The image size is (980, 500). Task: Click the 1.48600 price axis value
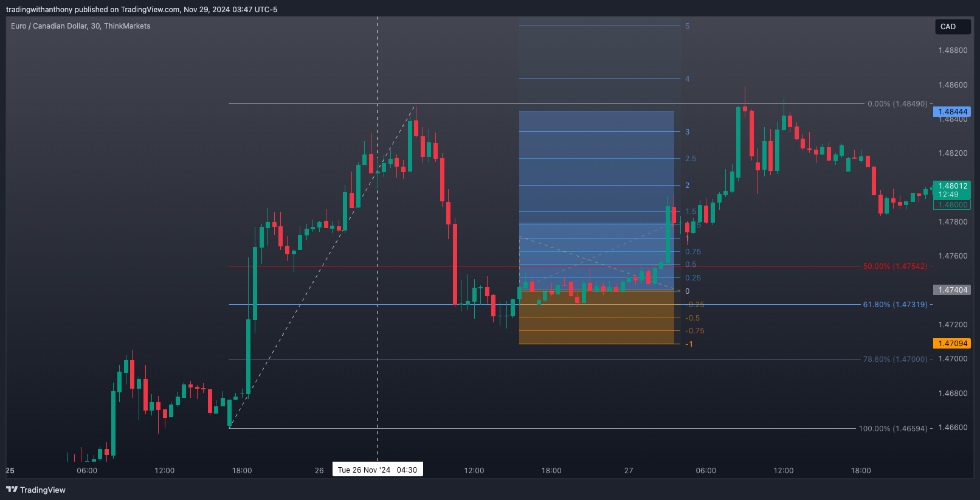click(x=953, y=85)
